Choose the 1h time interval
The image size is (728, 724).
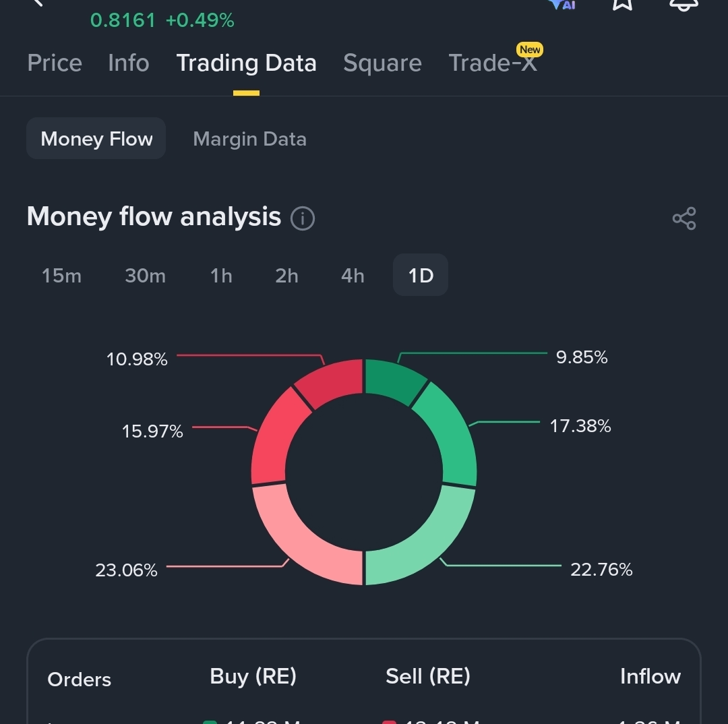[x=221, y=276]
